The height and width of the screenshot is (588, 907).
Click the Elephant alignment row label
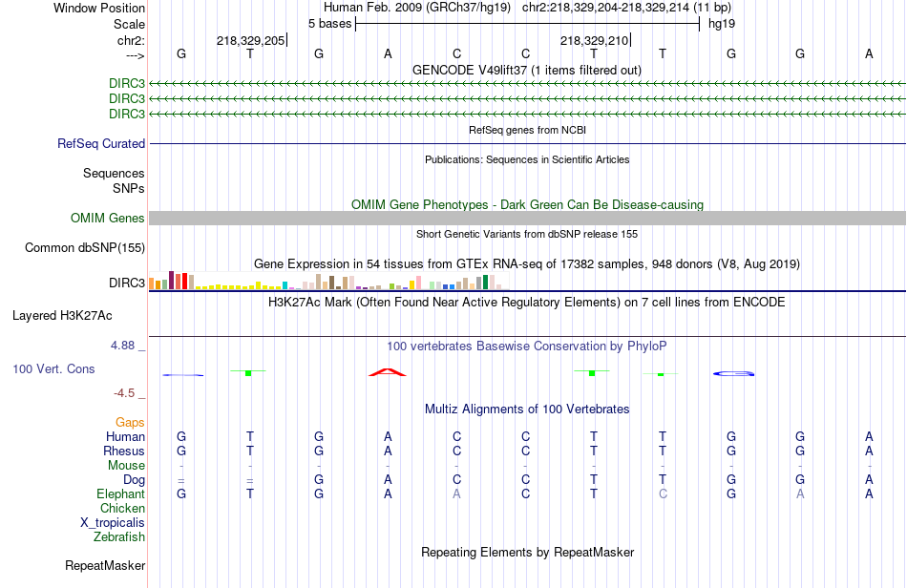coord(121,493)
